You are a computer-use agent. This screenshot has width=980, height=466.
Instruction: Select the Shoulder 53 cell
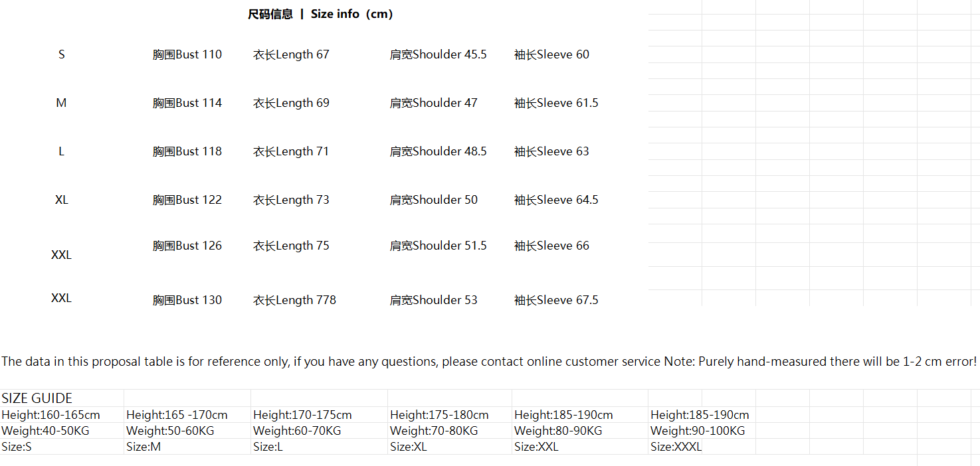[x=433, y=300]
